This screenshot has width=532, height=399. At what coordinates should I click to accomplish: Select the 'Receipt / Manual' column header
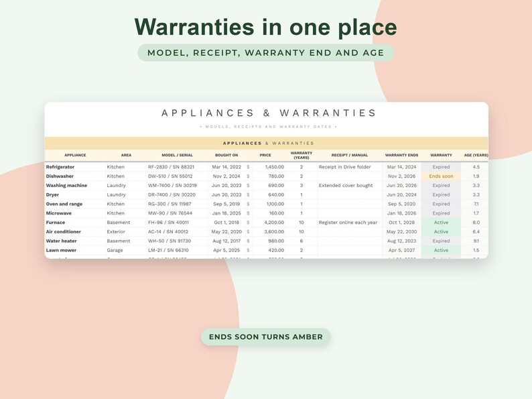pyautogui.click(x=350, y=155)
